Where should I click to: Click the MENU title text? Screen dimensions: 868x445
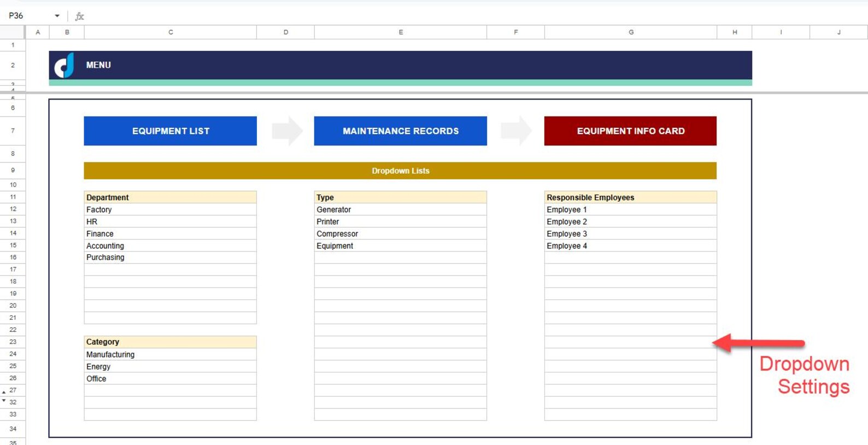98,65
